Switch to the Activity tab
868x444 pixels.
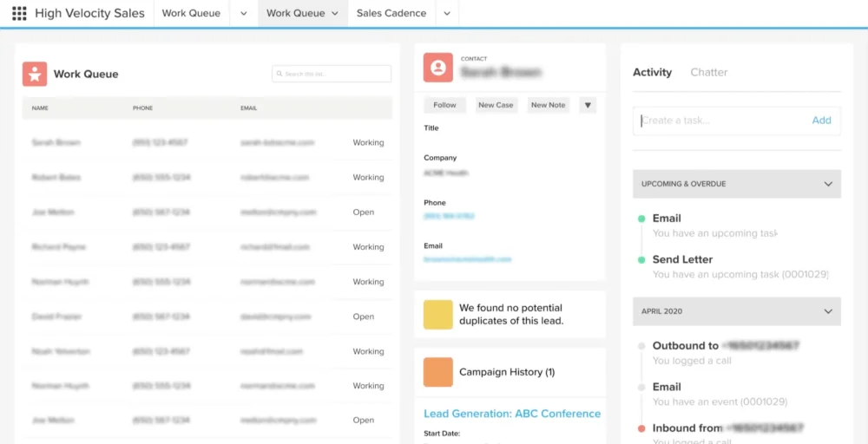[x=652, y=73]
